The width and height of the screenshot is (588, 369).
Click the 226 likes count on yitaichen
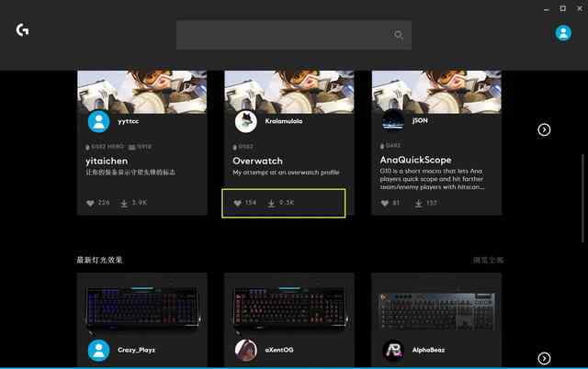104,203
